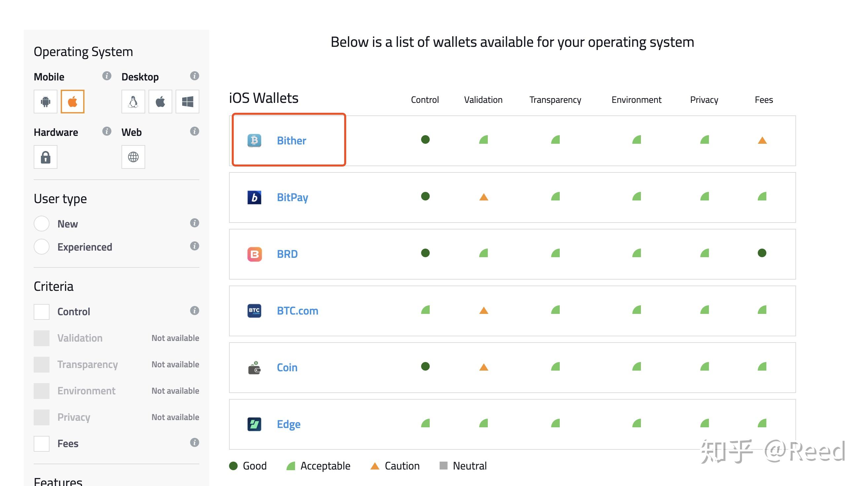This screenshot has height=486, width=868.
Task: Click the Caution legend entry
Action: (395, 466)
